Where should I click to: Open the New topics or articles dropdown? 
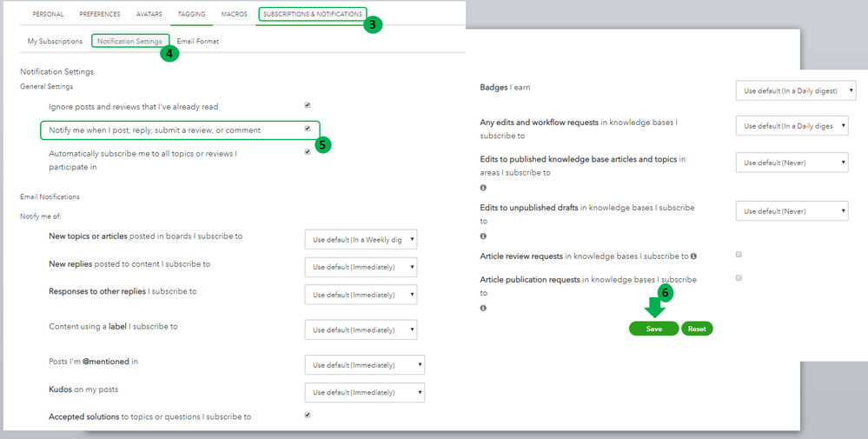click(361, 240)
